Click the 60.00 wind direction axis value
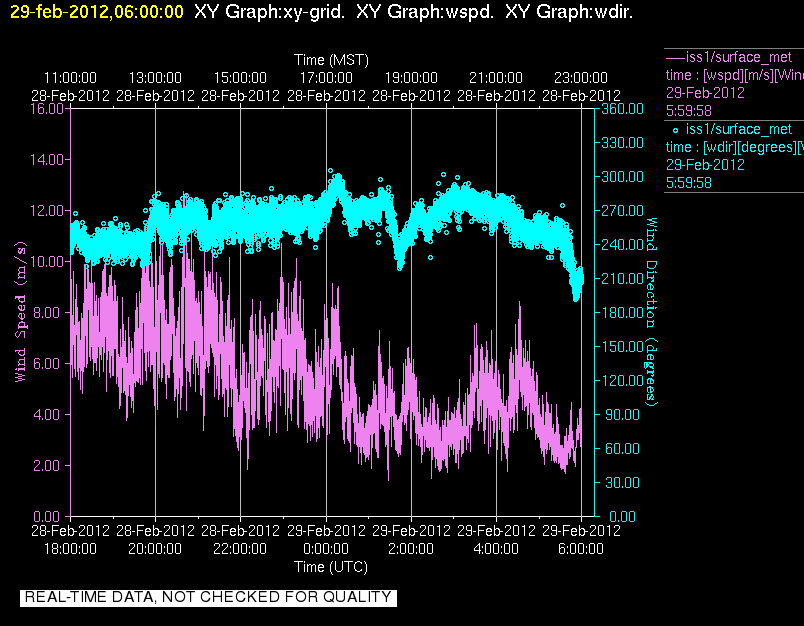 coord(622,449)
